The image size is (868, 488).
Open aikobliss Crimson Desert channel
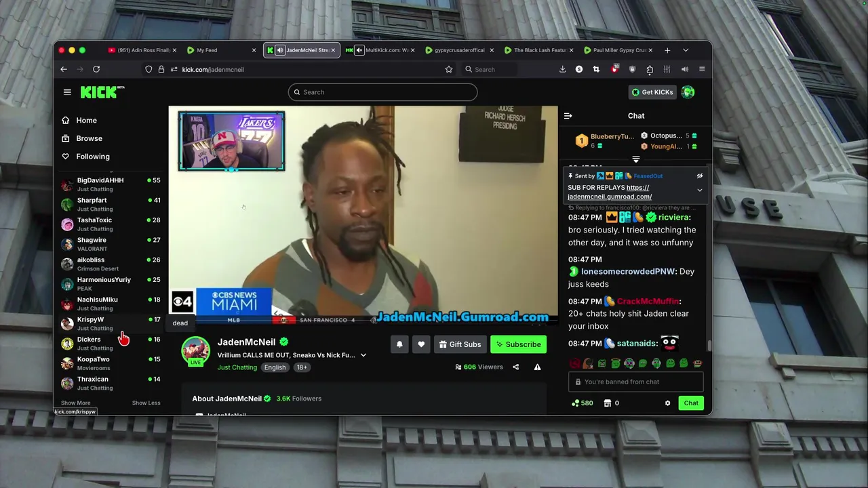(x=111, y=264)
